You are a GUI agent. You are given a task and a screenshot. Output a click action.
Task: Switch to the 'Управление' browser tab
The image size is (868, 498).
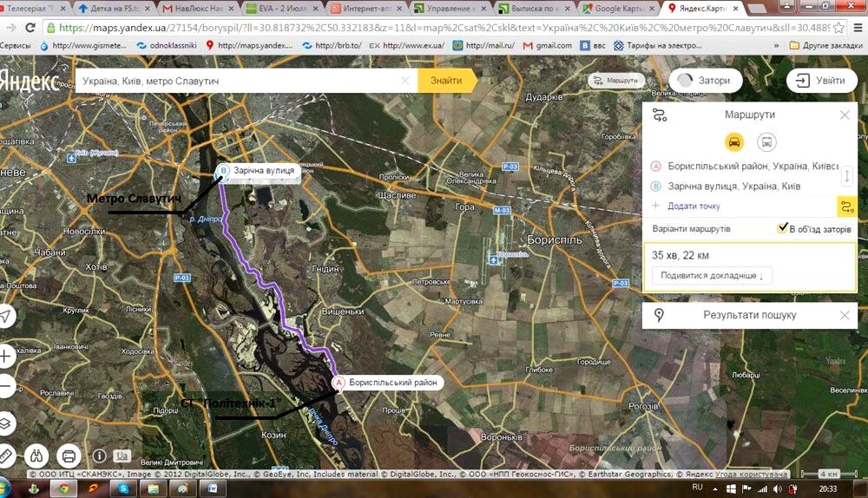pyautogui.click(x=451, y=9)
